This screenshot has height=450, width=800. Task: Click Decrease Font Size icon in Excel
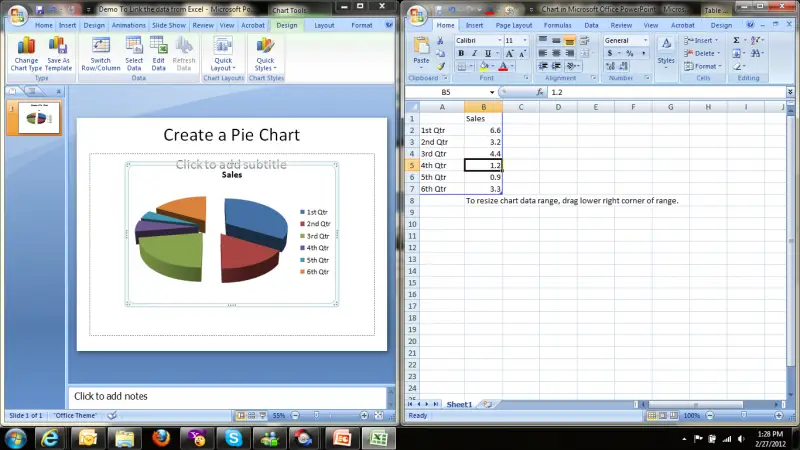pos(522,53)
